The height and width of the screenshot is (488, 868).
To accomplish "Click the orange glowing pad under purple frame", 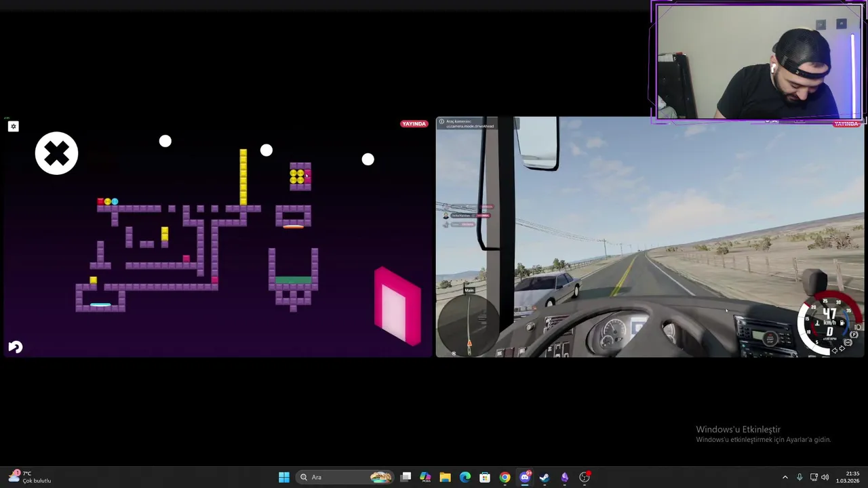I will tap(293, 226).
